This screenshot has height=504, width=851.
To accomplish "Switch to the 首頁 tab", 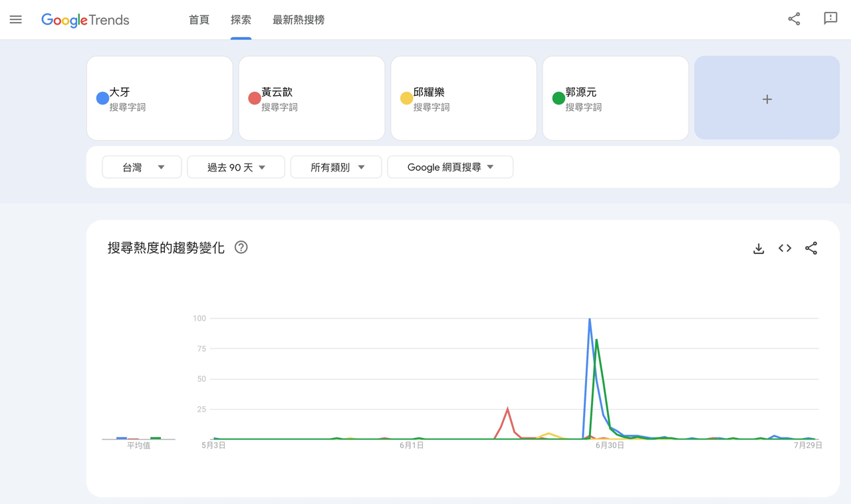I will [x=199, y=20].
